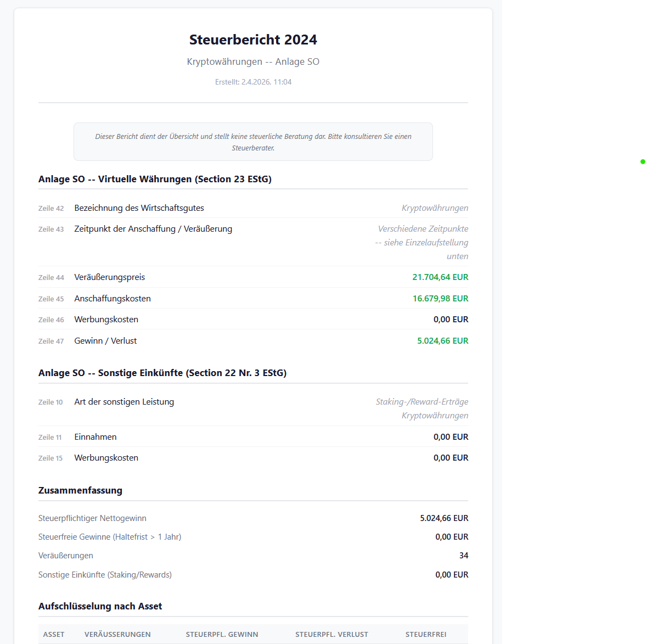Viewport: 646px width, 644px height.
Task: Click the Zeile 11 Einnahmen row label
Action: [96, 437]
